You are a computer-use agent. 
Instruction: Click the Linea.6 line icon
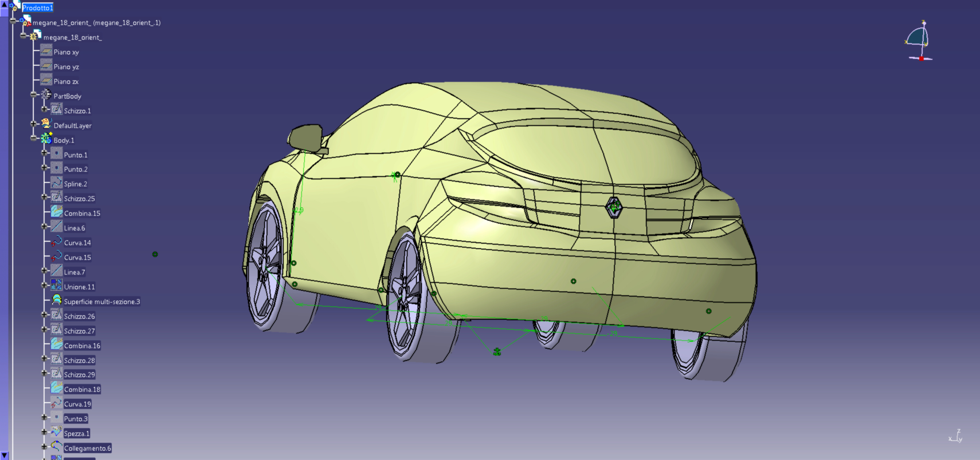(57, 227)
